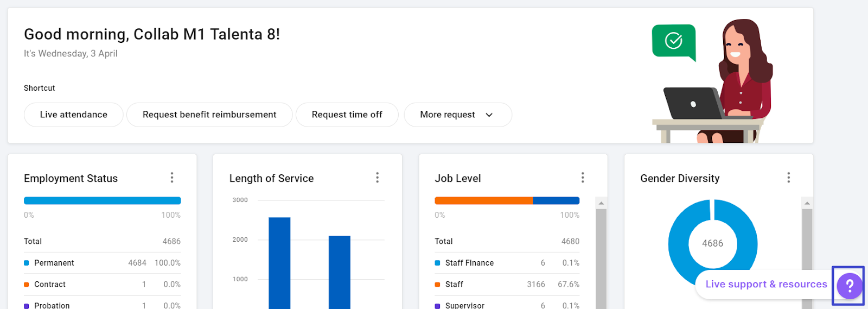Click the Length of Service card title

[x=272, y=178]
